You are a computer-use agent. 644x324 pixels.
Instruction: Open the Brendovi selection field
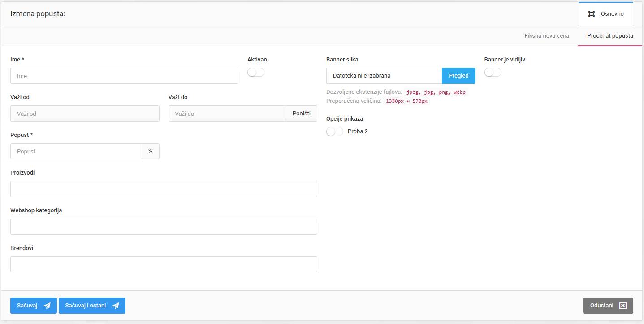click(x=164, y=264)
